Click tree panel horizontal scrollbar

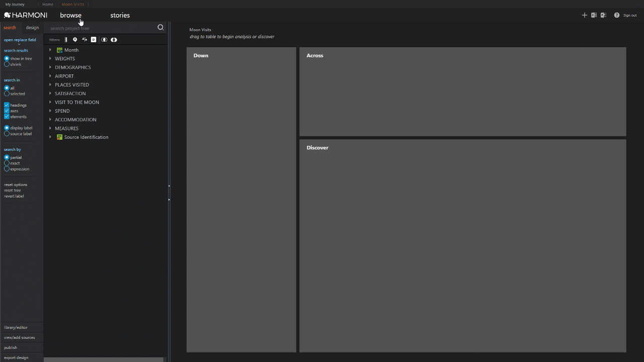104,359
